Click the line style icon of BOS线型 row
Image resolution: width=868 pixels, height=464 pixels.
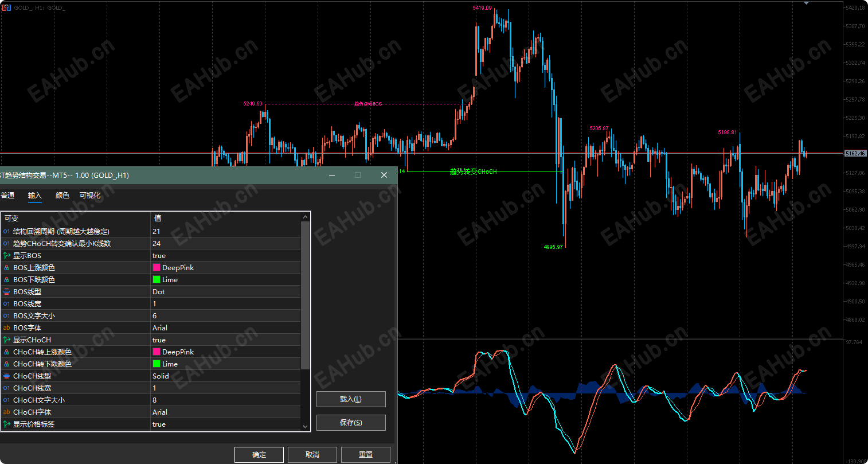click(x=7, y=292)
